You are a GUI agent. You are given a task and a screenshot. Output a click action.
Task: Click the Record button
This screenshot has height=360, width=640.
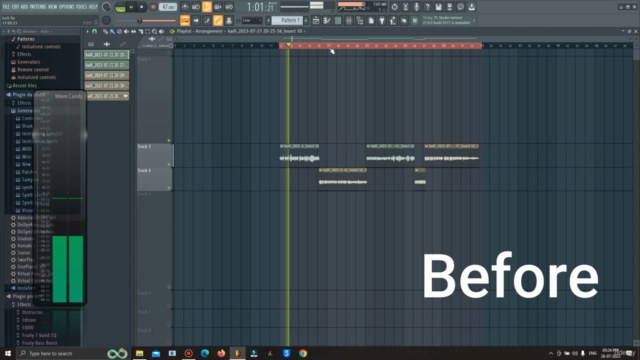point(153,7)
